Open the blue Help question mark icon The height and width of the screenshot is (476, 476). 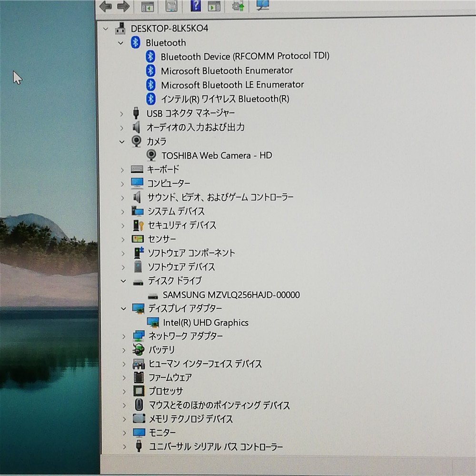pyautogui.click(x=196, y=6)
